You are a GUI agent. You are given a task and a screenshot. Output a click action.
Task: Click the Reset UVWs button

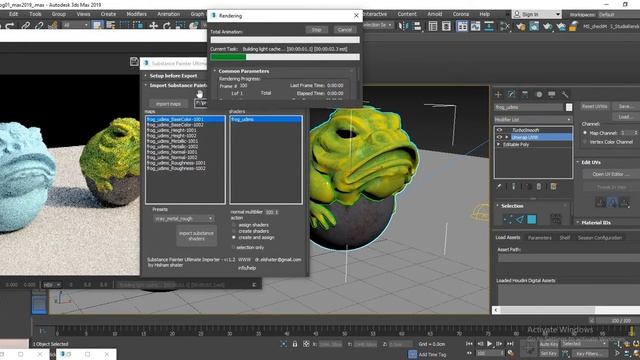click(x=594, y=107)
